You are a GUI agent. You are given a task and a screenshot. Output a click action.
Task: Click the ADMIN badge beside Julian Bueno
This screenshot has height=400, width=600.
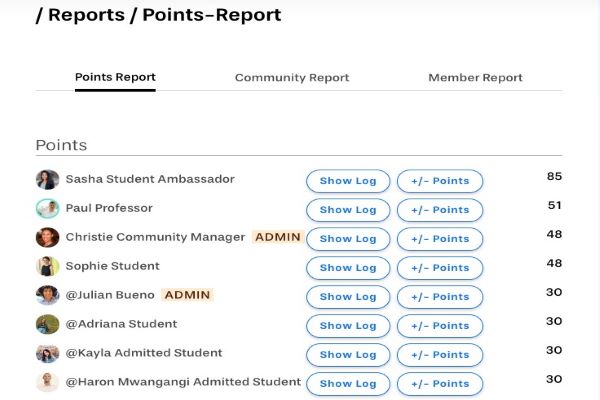pyautogui.click(x=188, y=296)
